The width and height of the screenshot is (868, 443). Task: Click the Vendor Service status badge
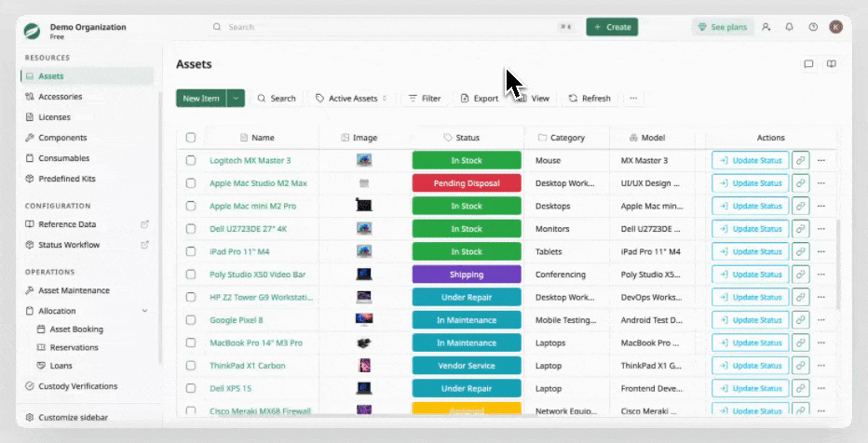[467, 366]
